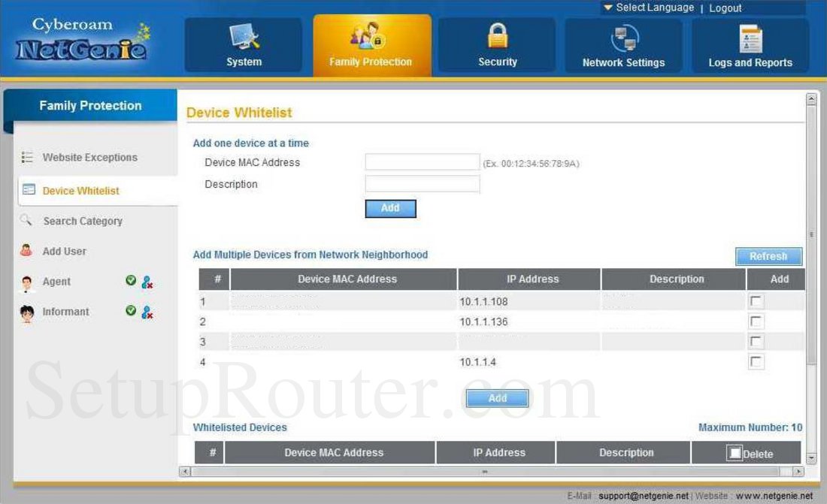
Task: Click Agent's delete user icon
Action: [x=147, y=282]
